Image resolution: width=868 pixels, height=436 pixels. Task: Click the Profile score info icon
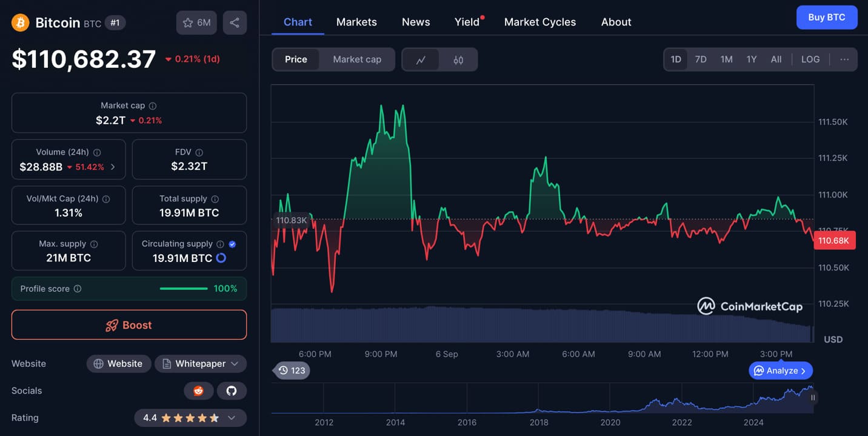pos(78,289)
